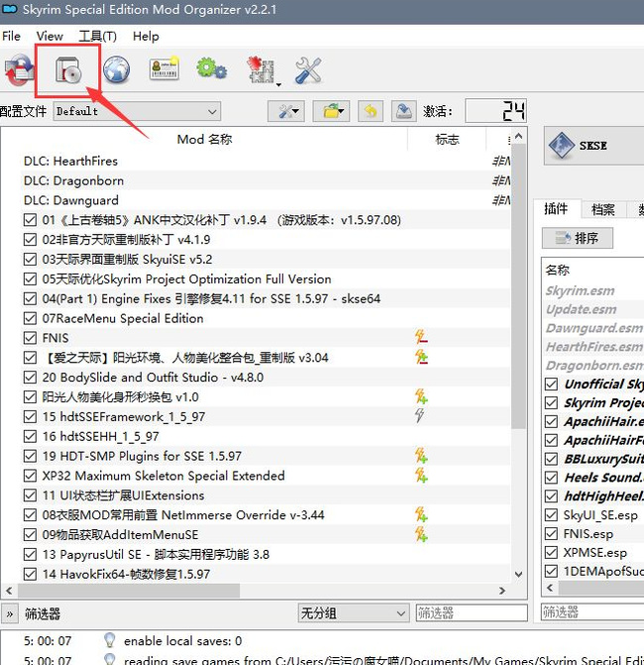Disable 07RaceMenu Special Edition mod
644x665 pixels.
(x=30, y=318)
